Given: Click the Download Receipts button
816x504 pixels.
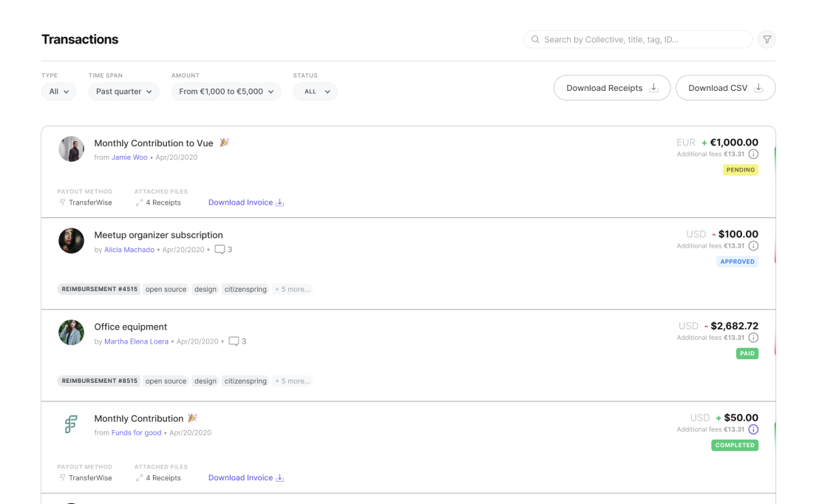Looking at the screenshot, I should tap(611, 88).
